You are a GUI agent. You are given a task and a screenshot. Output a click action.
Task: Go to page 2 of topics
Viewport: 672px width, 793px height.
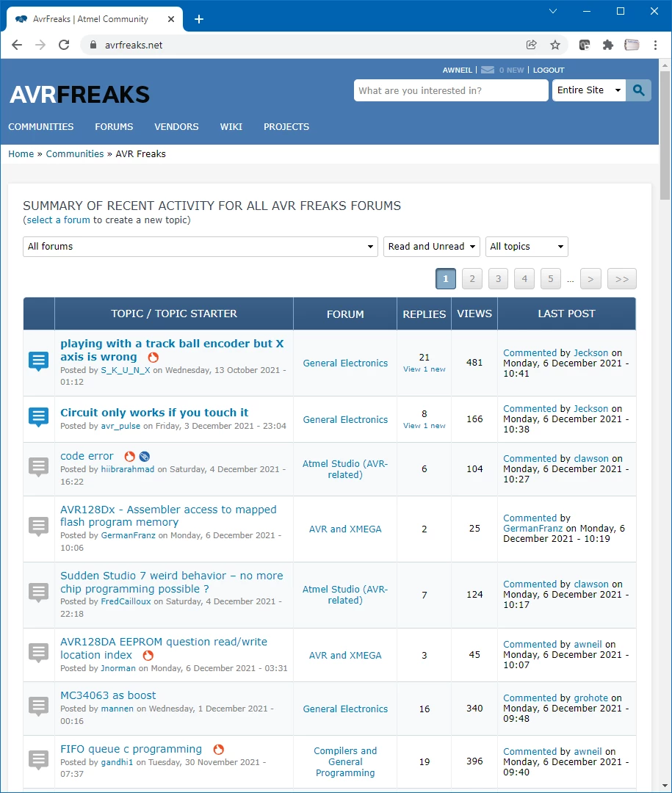click(x=472, y=279)
